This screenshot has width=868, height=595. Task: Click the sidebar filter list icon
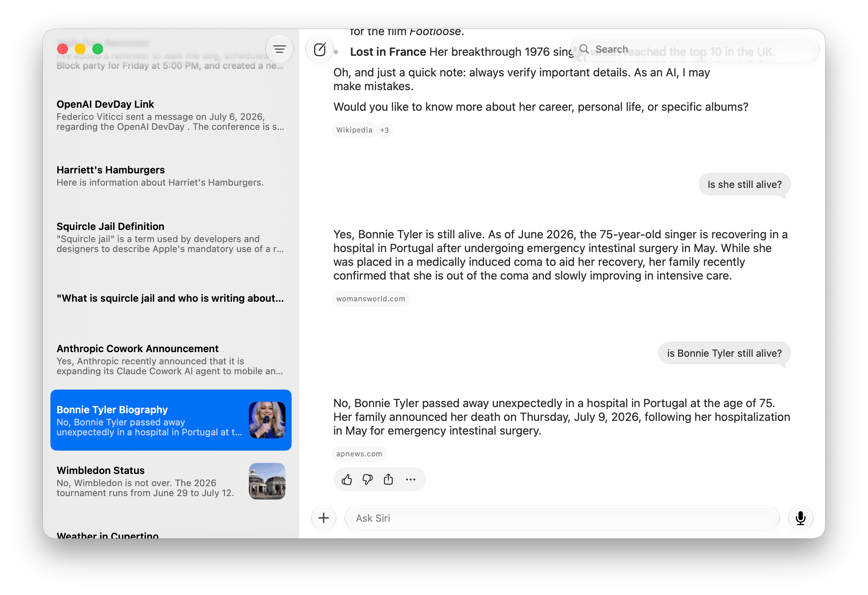tap(279, 49)
